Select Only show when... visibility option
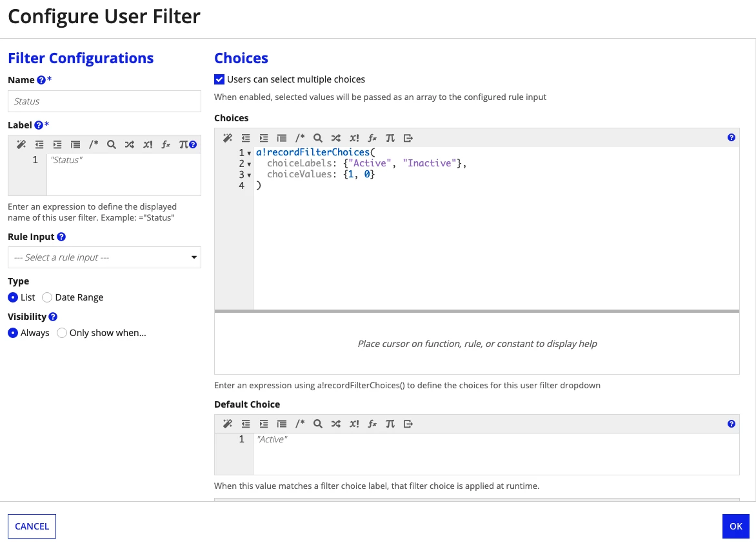Viewport: 756px width, 545px height. pyautogui.click(x=62, y=333)
